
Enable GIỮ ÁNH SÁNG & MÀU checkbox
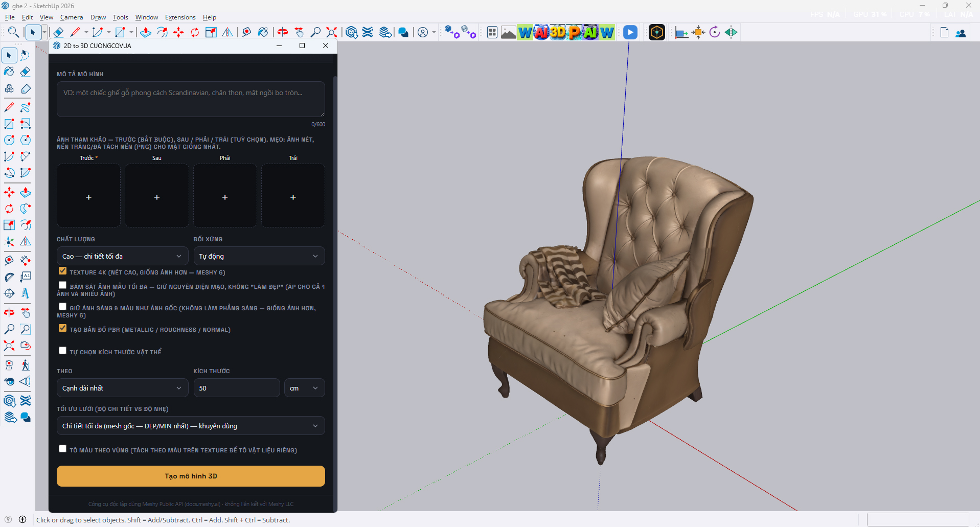click(62, 307)
